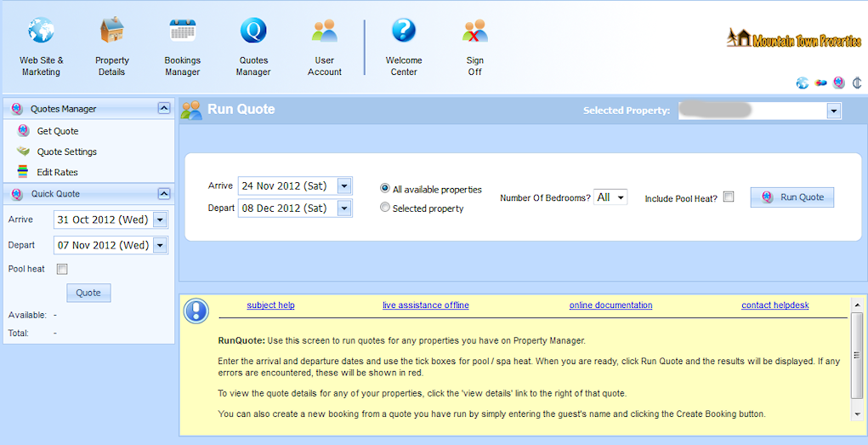The image size is (868, 445).
Task: Select Edit Rates in the sidebar
Action: pos(58,173)
